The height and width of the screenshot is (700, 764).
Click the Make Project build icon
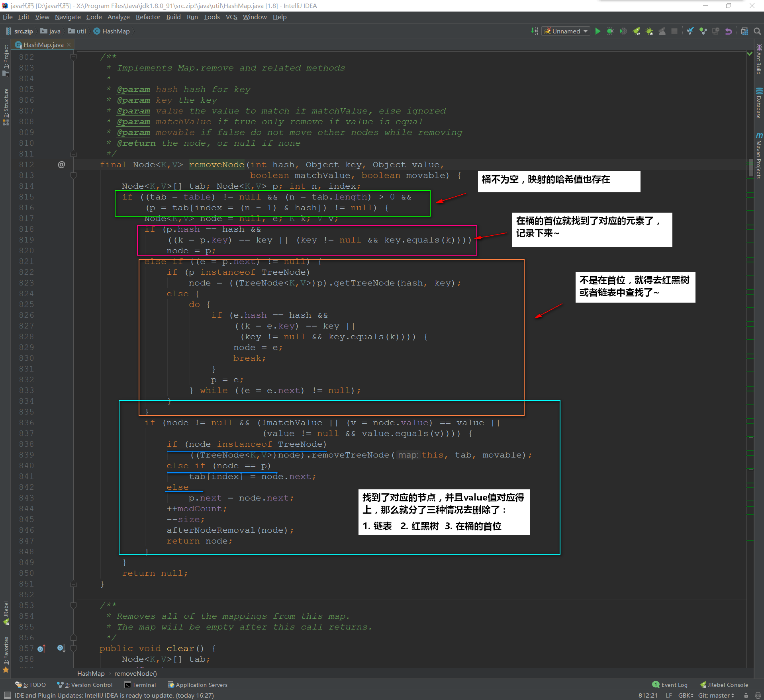tap(534, 31)
